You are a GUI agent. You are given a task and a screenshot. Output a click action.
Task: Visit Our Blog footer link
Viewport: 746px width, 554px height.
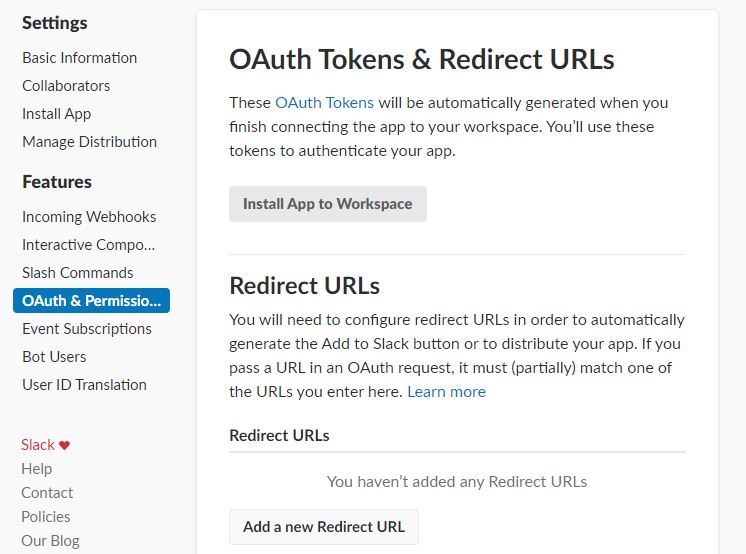(x=50, y=541)
